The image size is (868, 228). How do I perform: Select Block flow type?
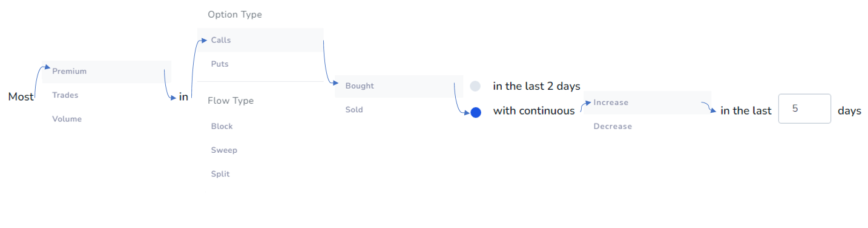pyautogui.click(x=260, y=126)
